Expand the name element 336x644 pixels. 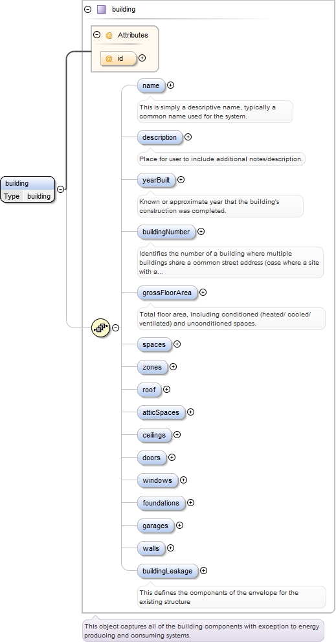pyautogui.click(x=170, y=85)
